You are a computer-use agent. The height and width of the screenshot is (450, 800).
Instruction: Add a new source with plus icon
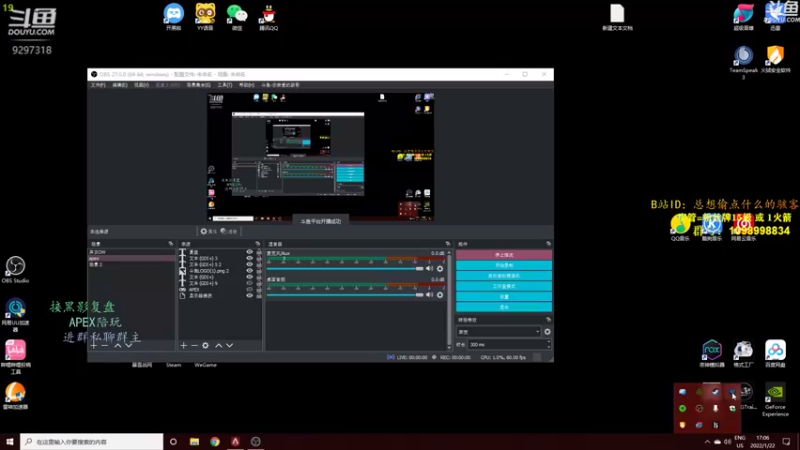click(x=184, y=345)
